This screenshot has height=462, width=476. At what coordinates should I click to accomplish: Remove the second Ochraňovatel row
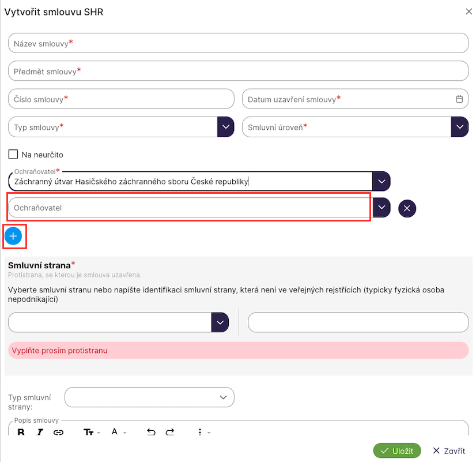click(x=407, y=208)
